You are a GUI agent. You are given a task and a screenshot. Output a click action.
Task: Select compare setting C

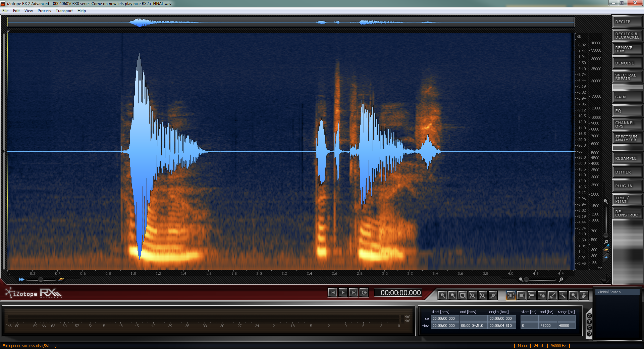tap(589, 328)
